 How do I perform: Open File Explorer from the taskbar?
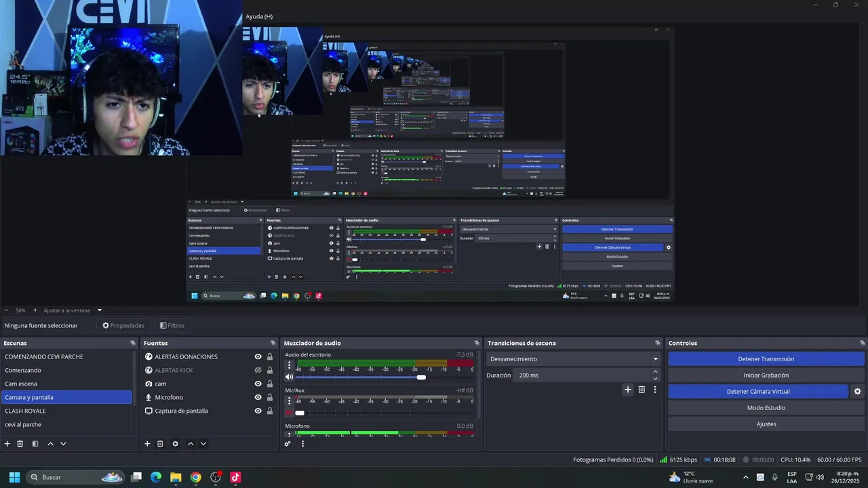pyautogui.click(x=176, y=477)
